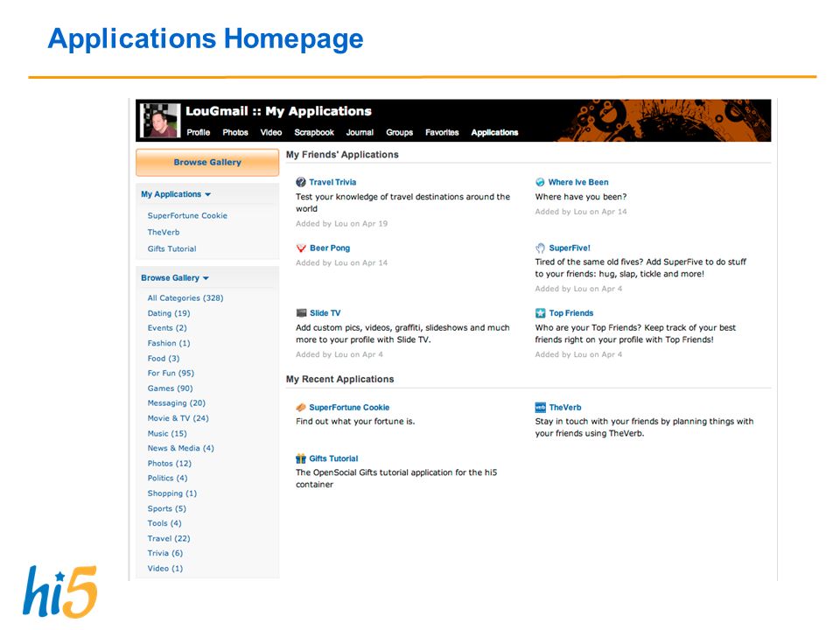Open SuperFortune Cookie under My Recent Applications

tap(349, 407)
